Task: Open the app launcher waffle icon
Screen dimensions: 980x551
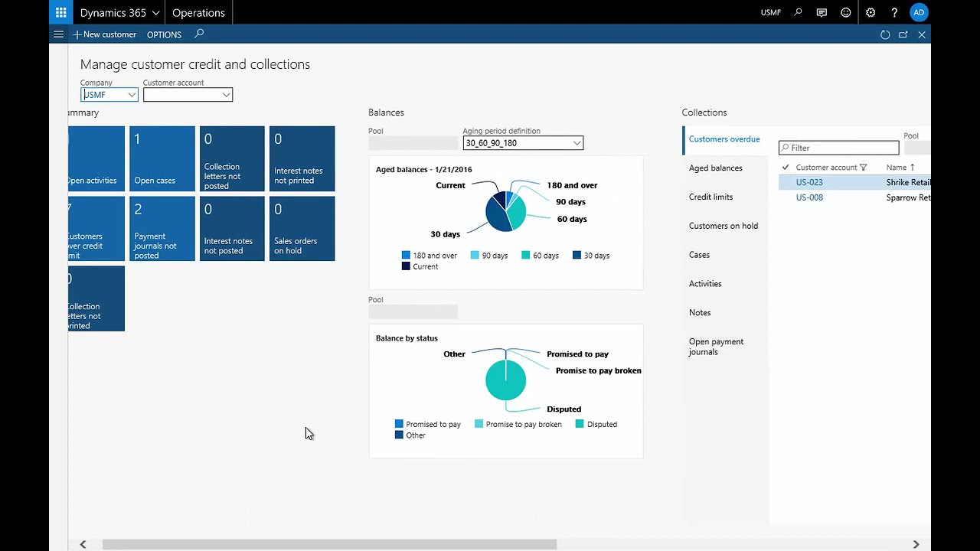Action: [61, 12]
